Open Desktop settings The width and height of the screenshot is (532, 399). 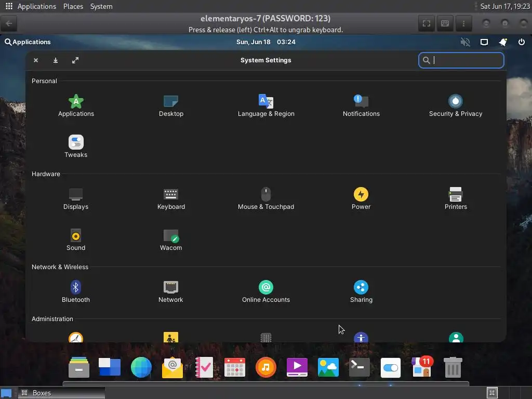(x=171, y=106)
